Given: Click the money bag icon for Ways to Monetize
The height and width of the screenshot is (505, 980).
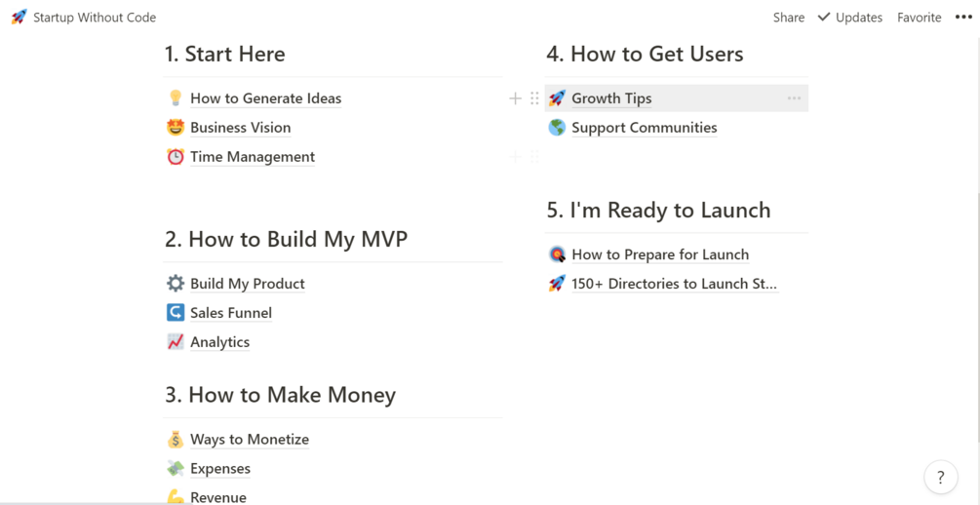Looking at the screenshot, I should click(176, 440).
